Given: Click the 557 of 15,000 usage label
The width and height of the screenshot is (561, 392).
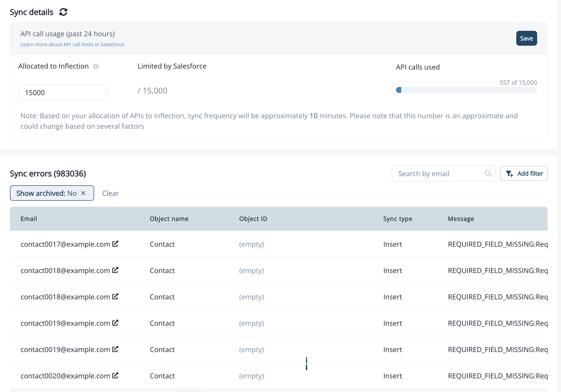Looking at the screenshot, I should (x=518, y=82).
